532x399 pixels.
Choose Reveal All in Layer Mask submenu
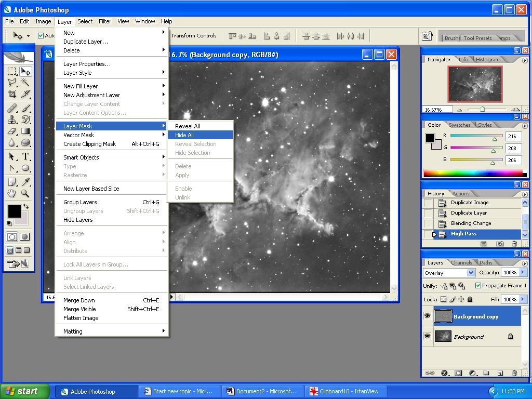[x=200, y=126]
